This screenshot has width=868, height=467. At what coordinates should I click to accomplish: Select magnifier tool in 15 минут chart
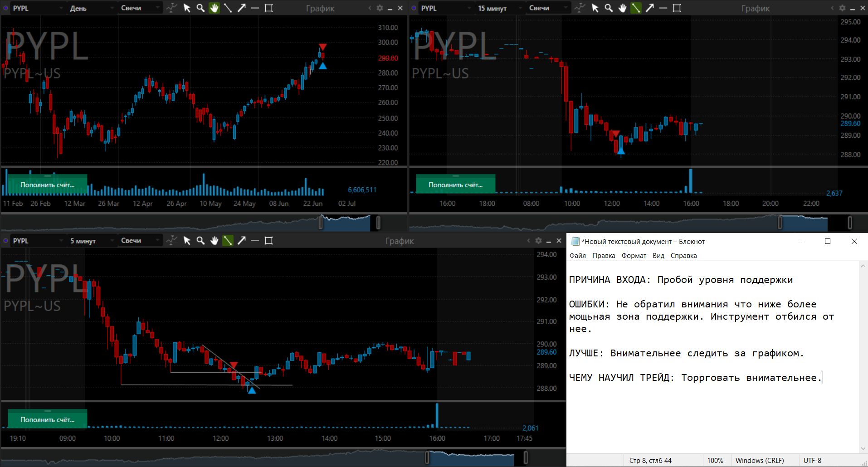coord(609,8)
